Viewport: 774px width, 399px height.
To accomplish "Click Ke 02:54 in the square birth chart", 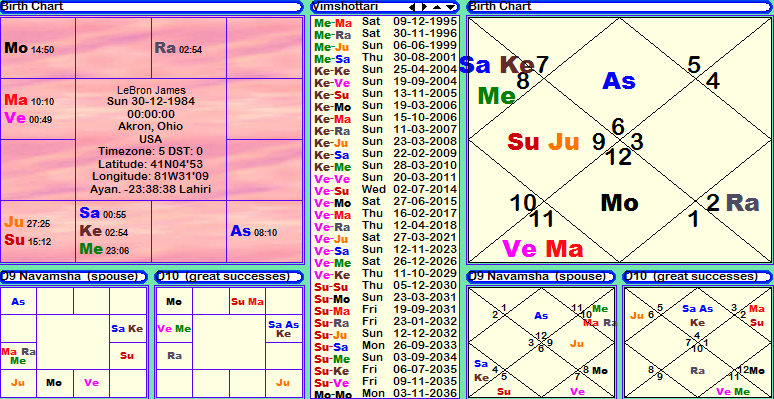I will 104,232.
